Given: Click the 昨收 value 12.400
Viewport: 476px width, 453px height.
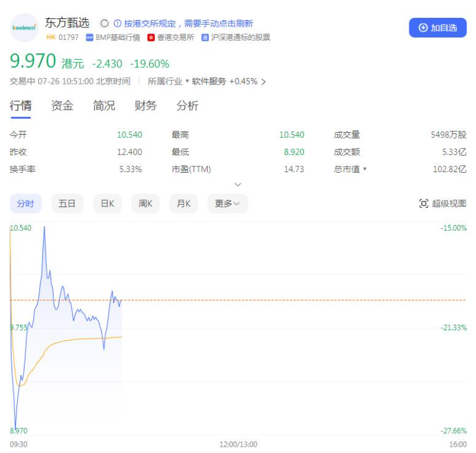Looking at the screenshot, I should 129,152.
